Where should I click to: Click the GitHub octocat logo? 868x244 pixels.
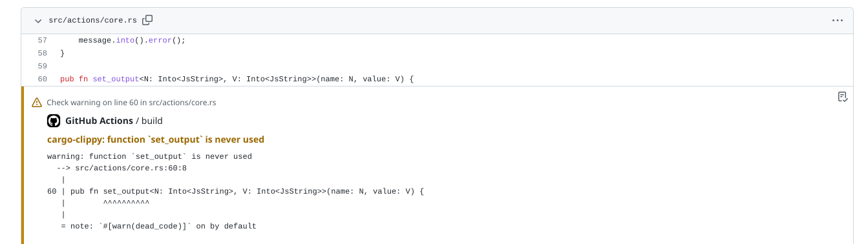[54, 121]
